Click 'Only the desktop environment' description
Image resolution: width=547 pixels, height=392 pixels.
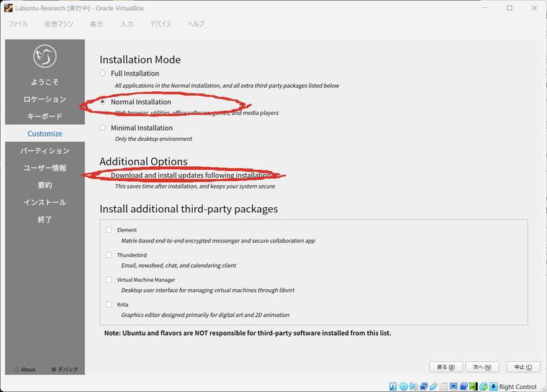click(x=153, y=139)
